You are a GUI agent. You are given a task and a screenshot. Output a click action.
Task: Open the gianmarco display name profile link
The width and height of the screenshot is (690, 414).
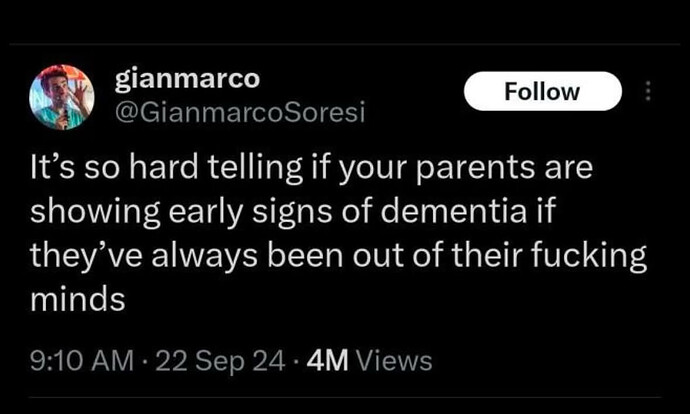[187, 80]
